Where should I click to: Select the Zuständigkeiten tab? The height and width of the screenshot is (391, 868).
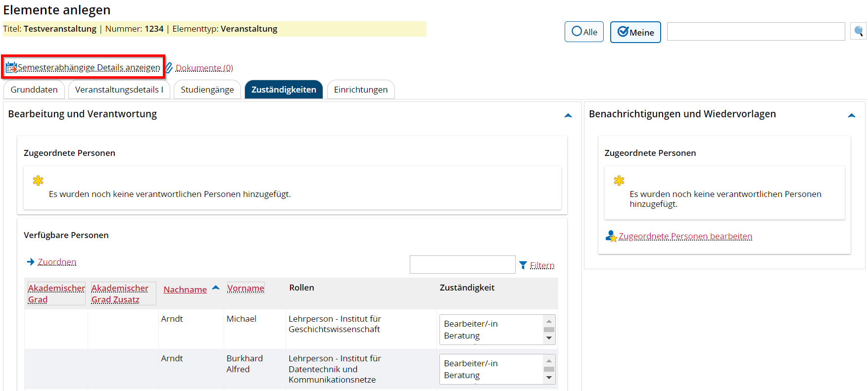[284, 90]
